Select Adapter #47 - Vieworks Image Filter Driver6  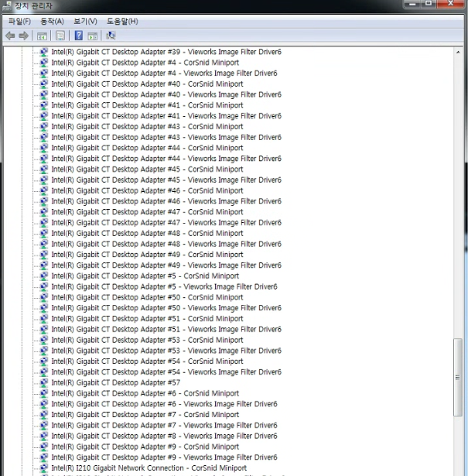click(x=166, y=222)
